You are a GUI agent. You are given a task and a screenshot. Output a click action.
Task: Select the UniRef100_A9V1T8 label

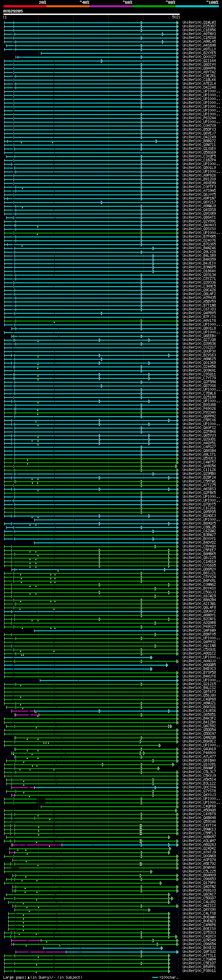click(199, 321)
